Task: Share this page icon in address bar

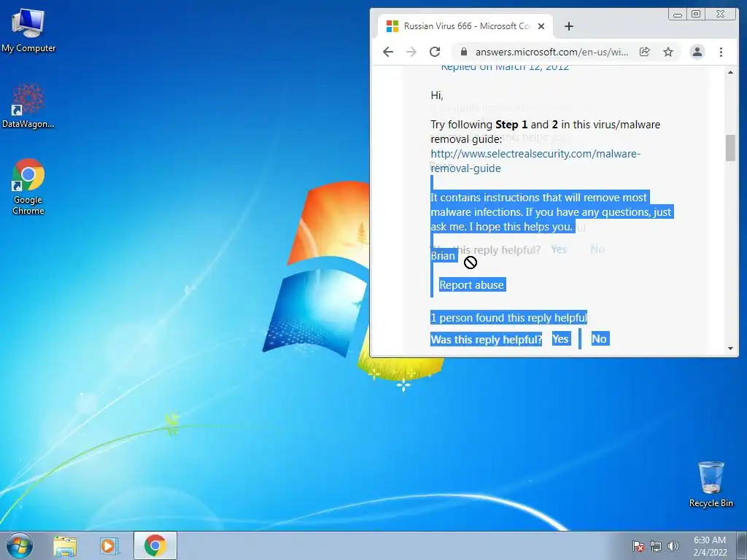Action: (x=645, y=52)
